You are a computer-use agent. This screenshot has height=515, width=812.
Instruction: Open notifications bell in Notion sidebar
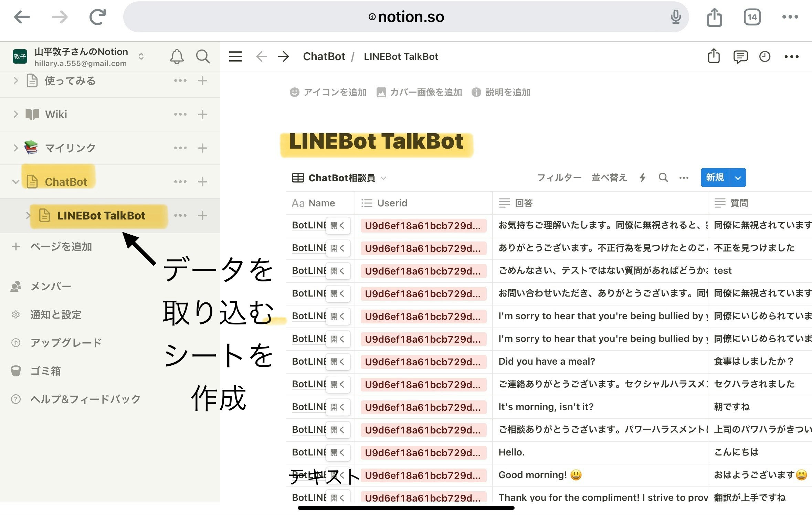(177, 56)
